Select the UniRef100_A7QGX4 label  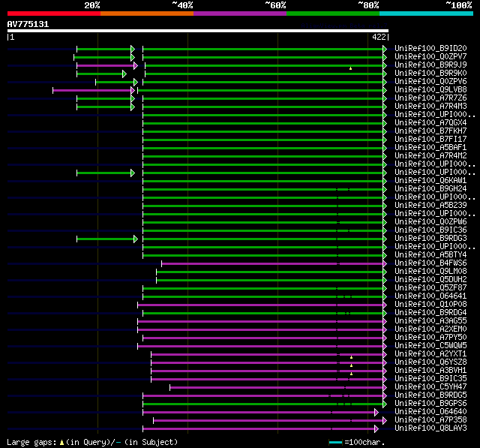coord(430,123)
